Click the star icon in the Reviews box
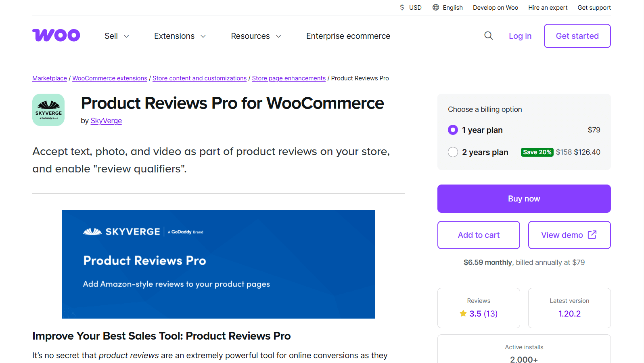The image size is (644, 363). tap(462, 313)
